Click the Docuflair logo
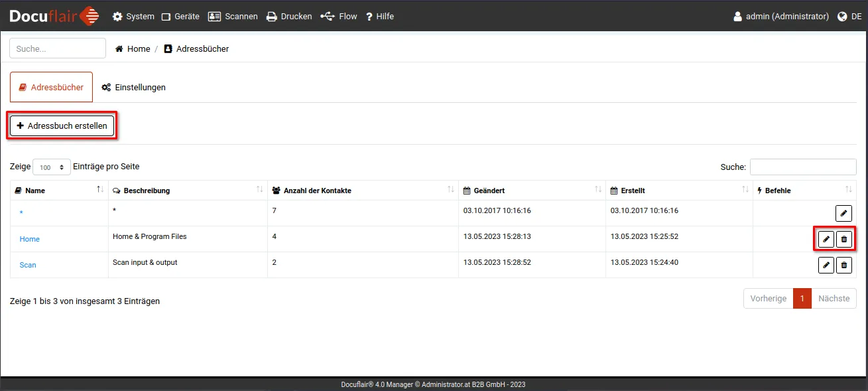The height and width of the screenshot is (391, 868). (x=54, y=16)
